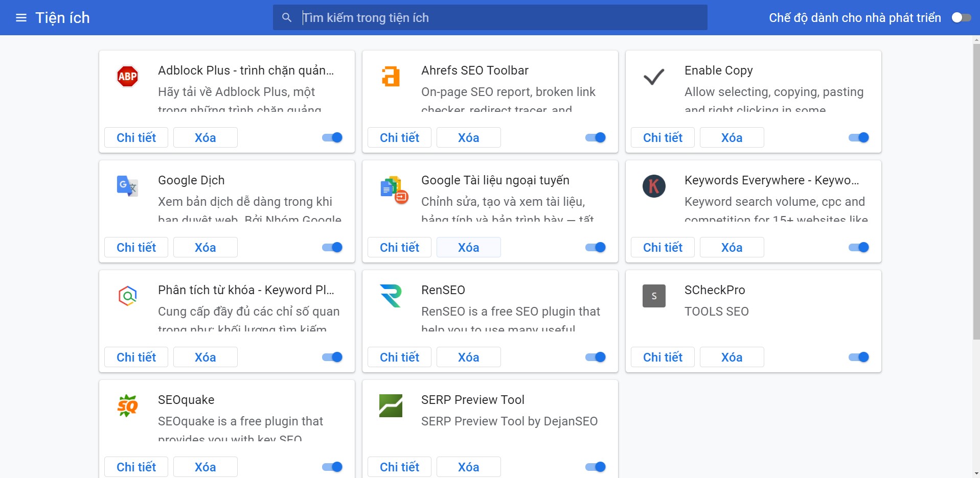This screenshot has width=980, height=478.
Task: Open Chi tiết for Ahrefs SEO Toolbar
Action: [x=399, y=137]
